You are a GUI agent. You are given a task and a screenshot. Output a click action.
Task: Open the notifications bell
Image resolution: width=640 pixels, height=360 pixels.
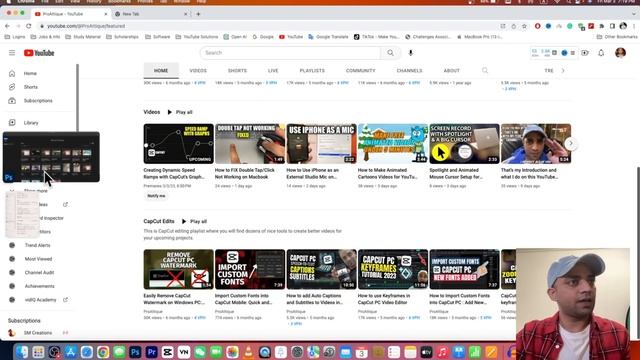[x=601, y=53]
